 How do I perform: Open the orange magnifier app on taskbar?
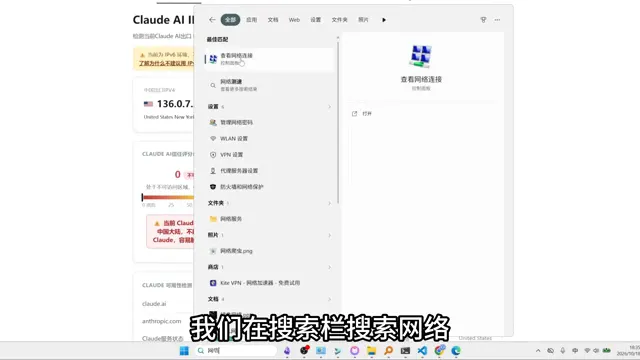pyautogui.click(x=388, y=351)
